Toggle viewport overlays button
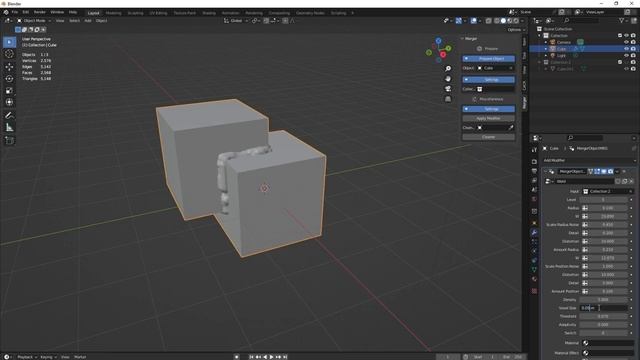 tap(473, 21)
